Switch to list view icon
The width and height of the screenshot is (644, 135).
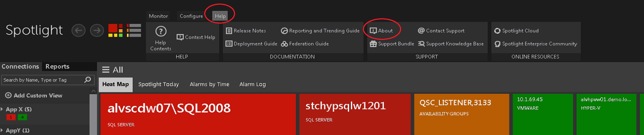[x=134, y=31]
